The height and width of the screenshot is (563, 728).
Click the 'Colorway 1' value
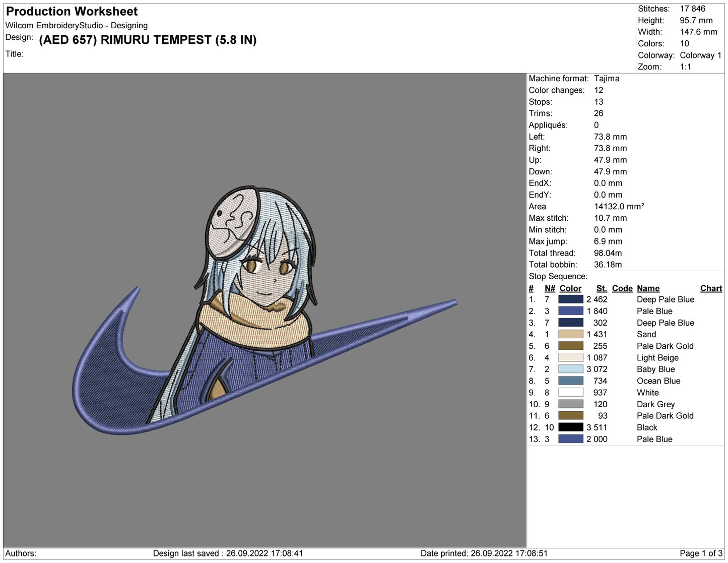tap(701, 55)
